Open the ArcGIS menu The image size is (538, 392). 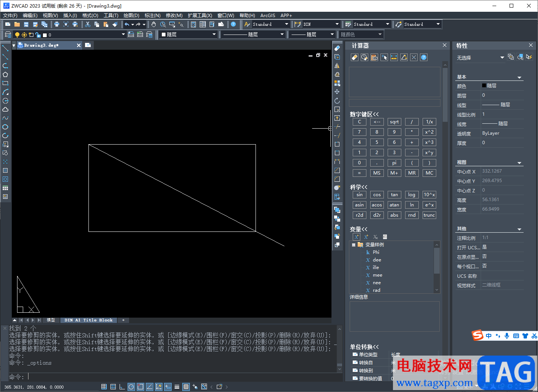[x=268, y=16]
